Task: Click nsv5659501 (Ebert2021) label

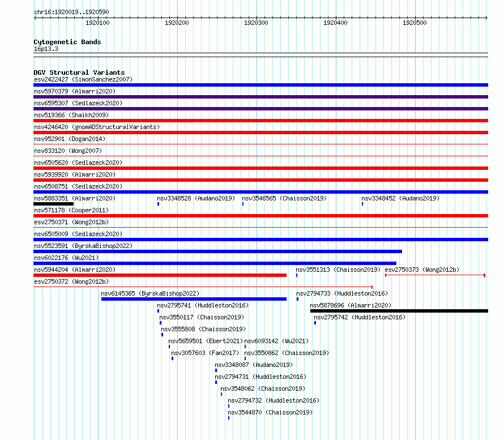Action: [206, 341]
